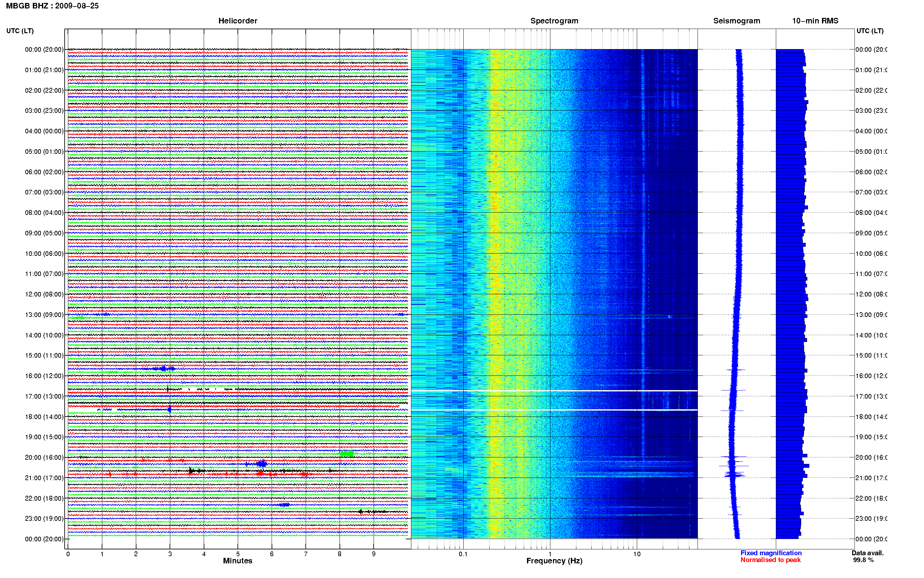Viewport: 924px width, 578px height.
Task: Click left time label 12:00 (08:00)
Action: click(x=44, y=294)
